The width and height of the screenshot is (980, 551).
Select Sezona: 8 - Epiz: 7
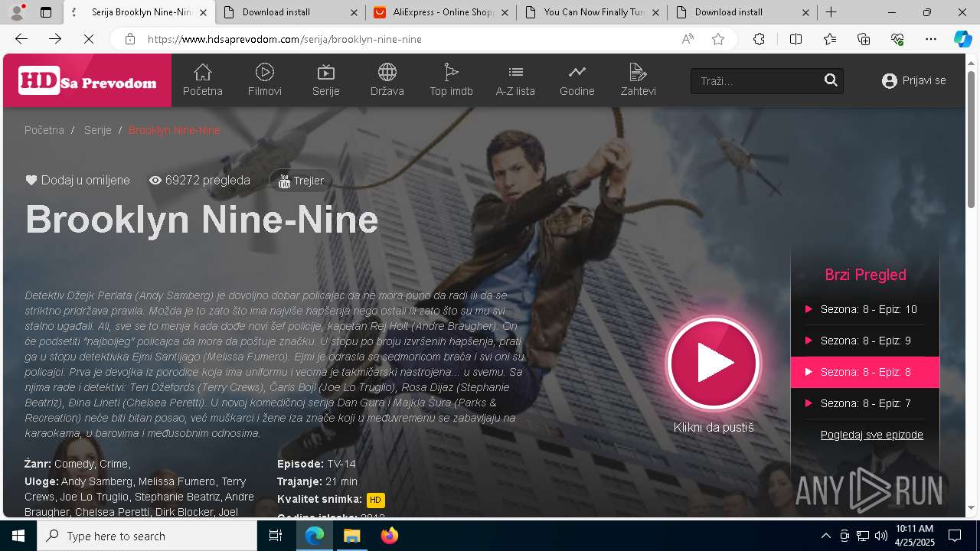[x=865, y=403]
